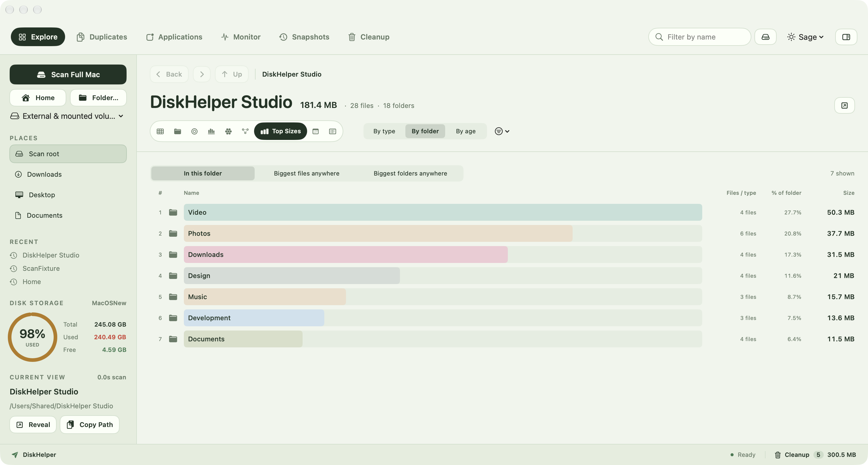Select the concentric rings sunburst view icon
Viewport: 868px width, 465px height.
pyautogui.click(x=194, y=131)
